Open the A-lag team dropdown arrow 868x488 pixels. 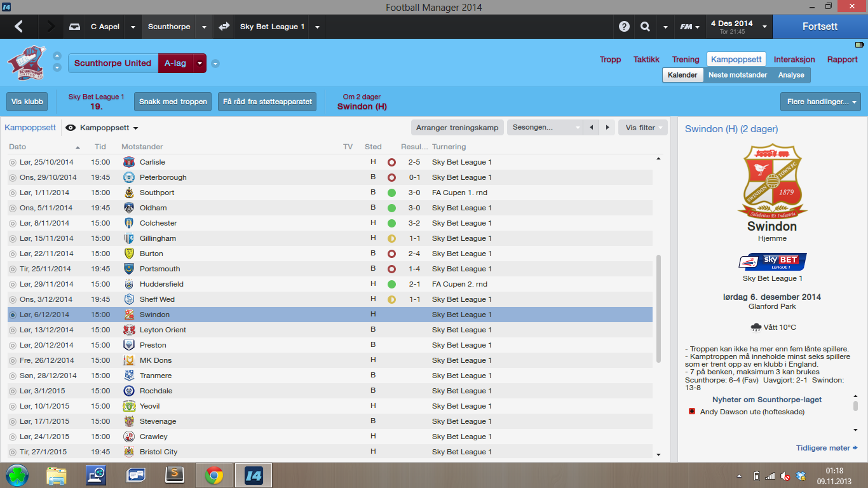click(x=200, y=64)
